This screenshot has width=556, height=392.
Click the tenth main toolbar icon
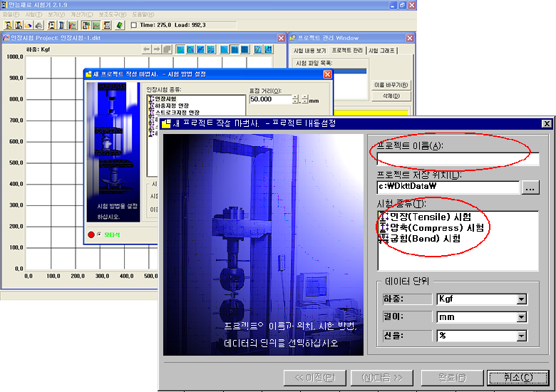106,25
